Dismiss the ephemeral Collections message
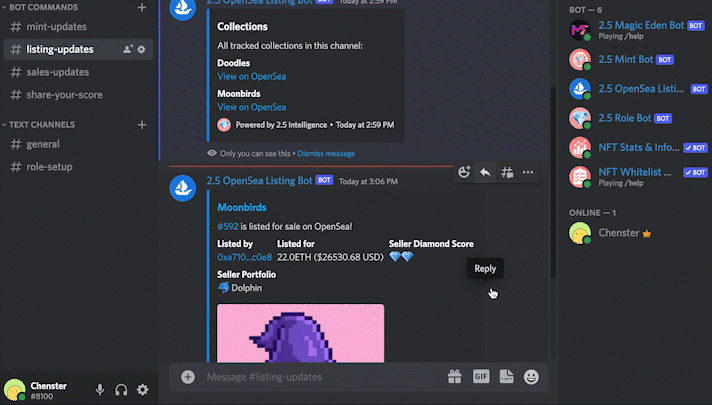712x405 pixels. (326, 153)
